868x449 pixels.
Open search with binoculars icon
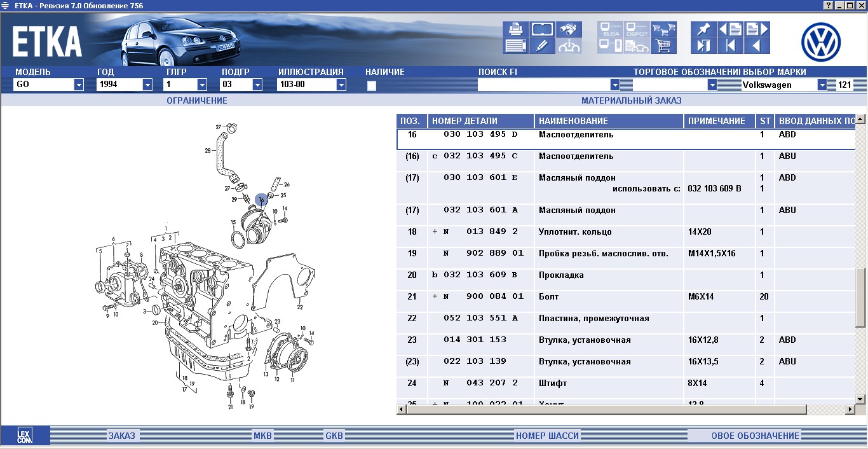pyautogui.click(x=569, y=29)
